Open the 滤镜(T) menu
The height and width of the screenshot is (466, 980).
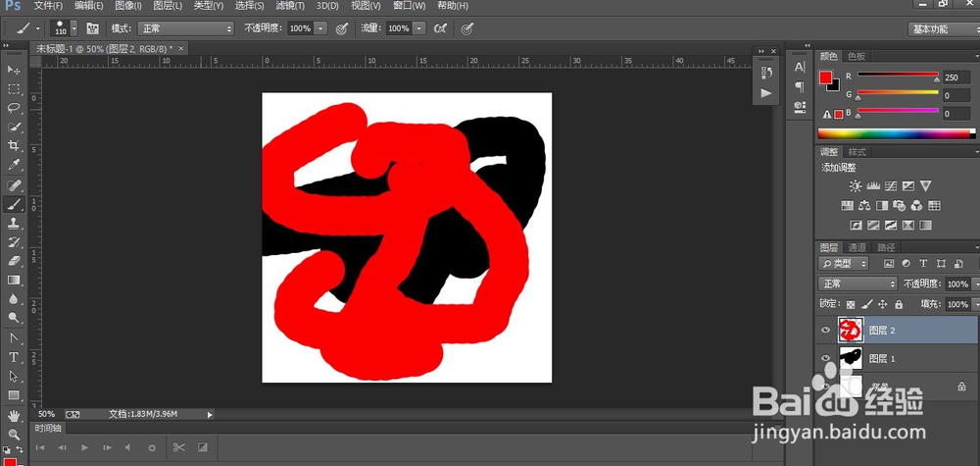tap(289, 6)
